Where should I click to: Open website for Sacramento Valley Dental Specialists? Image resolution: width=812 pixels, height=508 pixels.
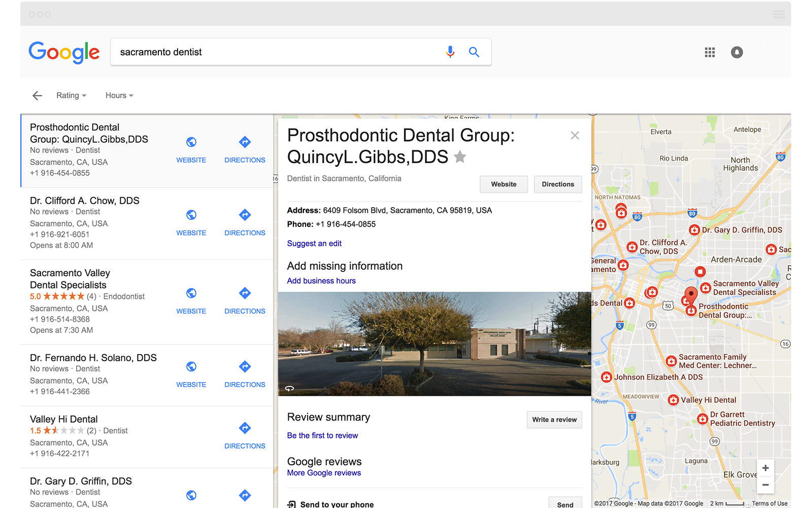tap(191, 301)
